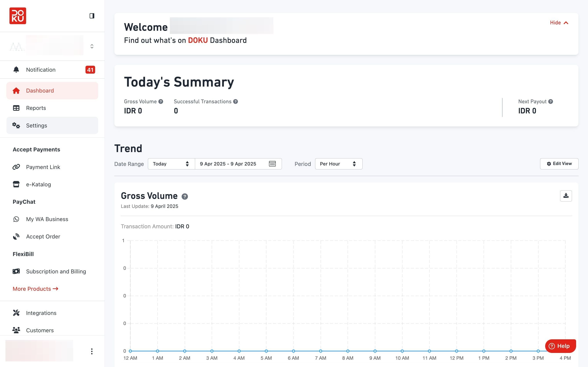Open the user options three-dot menu
Viewport: 588px width, 367px height.
coord(92,351)
